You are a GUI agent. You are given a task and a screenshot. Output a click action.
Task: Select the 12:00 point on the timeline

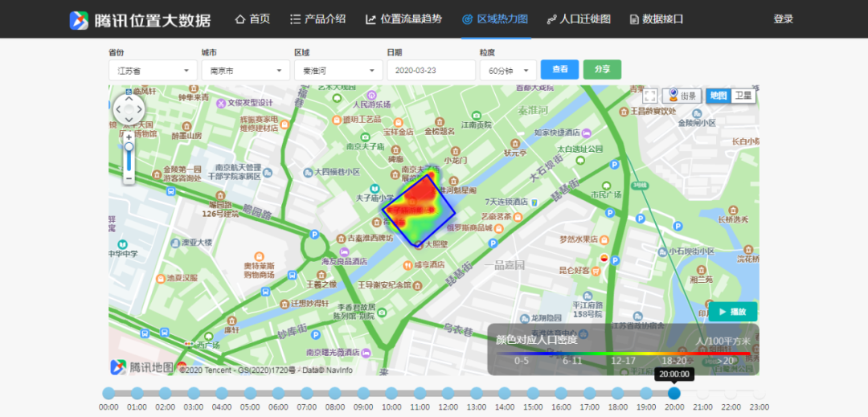coord(448,393)
